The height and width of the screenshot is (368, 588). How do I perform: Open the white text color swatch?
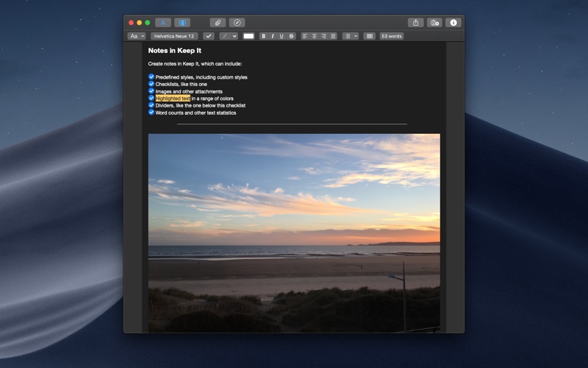249,36
